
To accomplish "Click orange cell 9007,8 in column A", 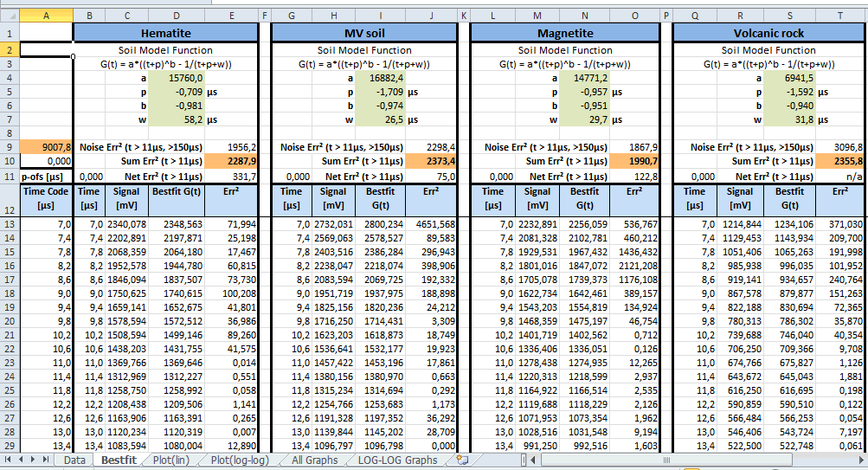I will [x=46, y=147].
